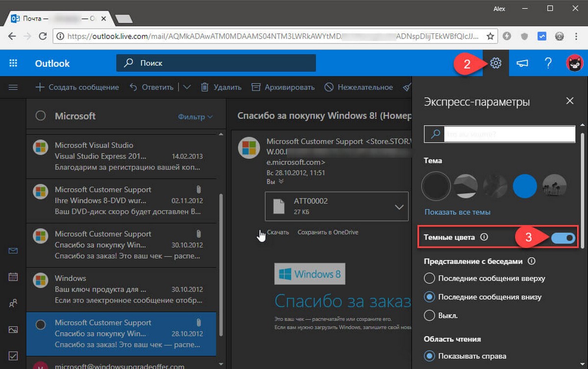This screenshot has width=588, height=369.
Task: Toggle the Темные цвета switch
Action: tap(563, 238)
